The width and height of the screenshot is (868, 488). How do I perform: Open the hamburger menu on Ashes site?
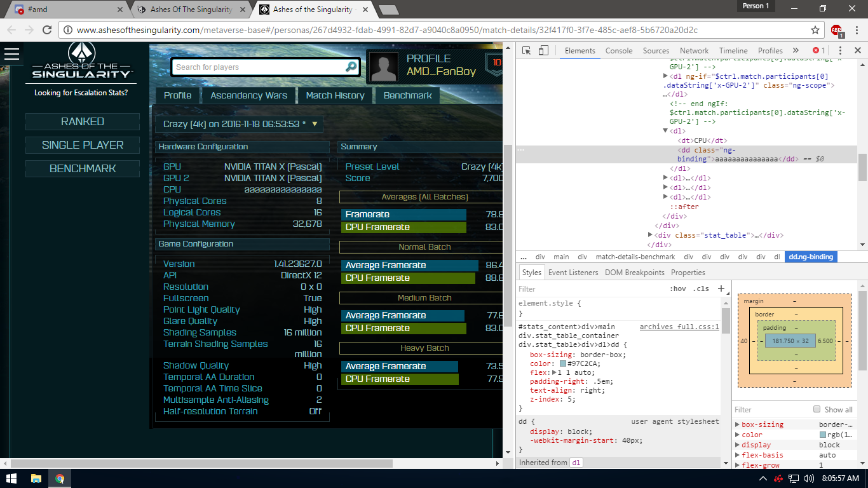pos(11,54)
